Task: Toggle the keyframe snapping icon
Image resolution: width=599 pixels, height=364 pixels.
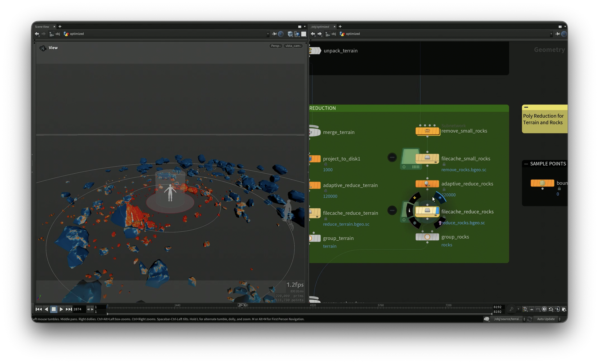Action: [532, 309]
